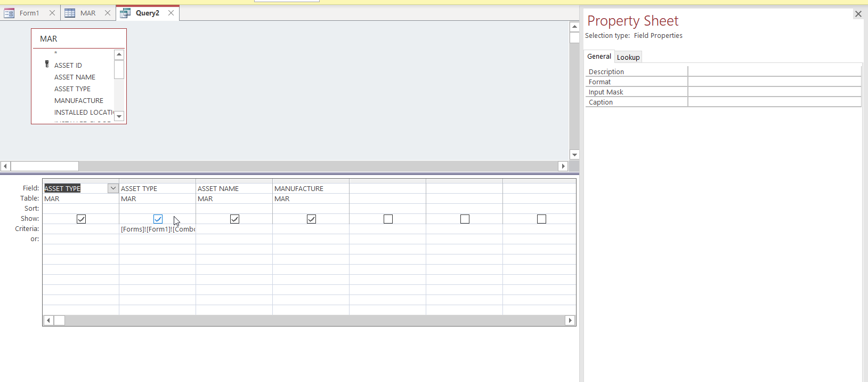
Task: Click the ASSET NAME field cell in grid
Action: click(234, 188)
